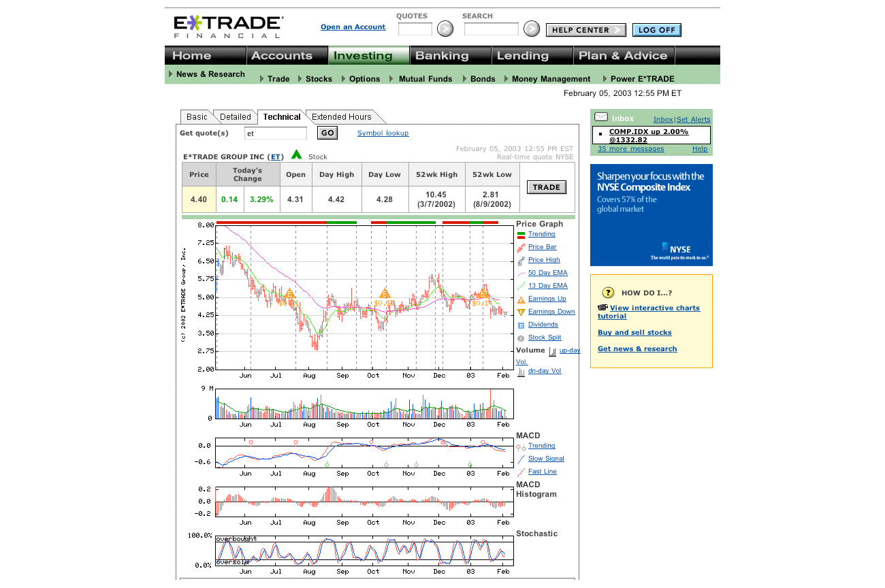Select the Options submenu item
Screen dimensions: 885x588
tap(364, 79)
